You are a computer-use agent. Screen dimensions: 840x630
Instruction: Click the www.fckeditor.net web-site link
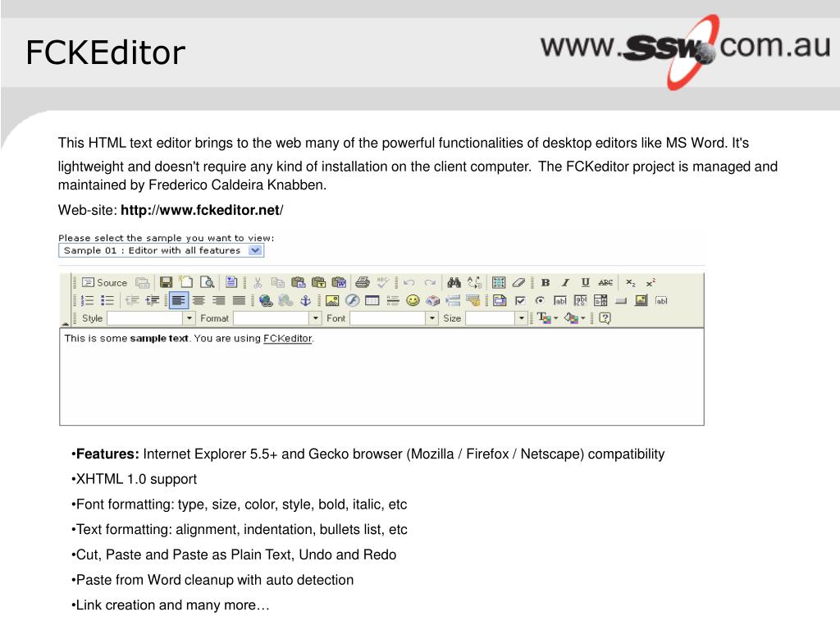[202, 210]
